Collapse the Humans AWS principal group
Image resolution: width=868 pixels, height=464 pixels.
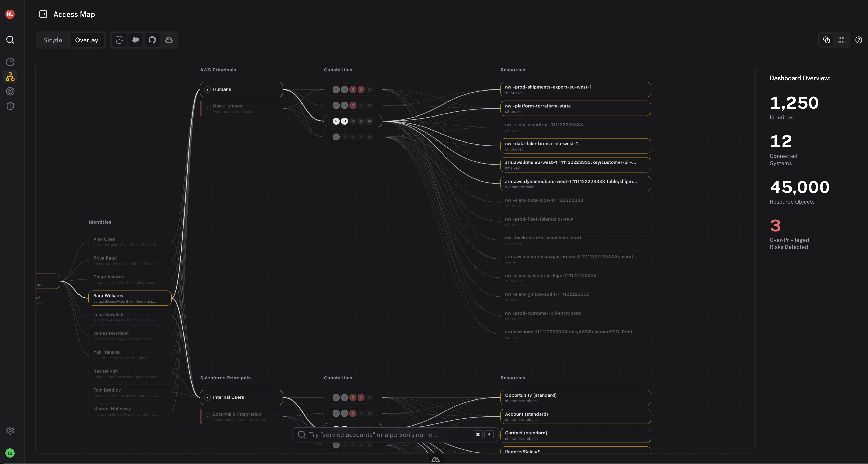pos(207,90)
